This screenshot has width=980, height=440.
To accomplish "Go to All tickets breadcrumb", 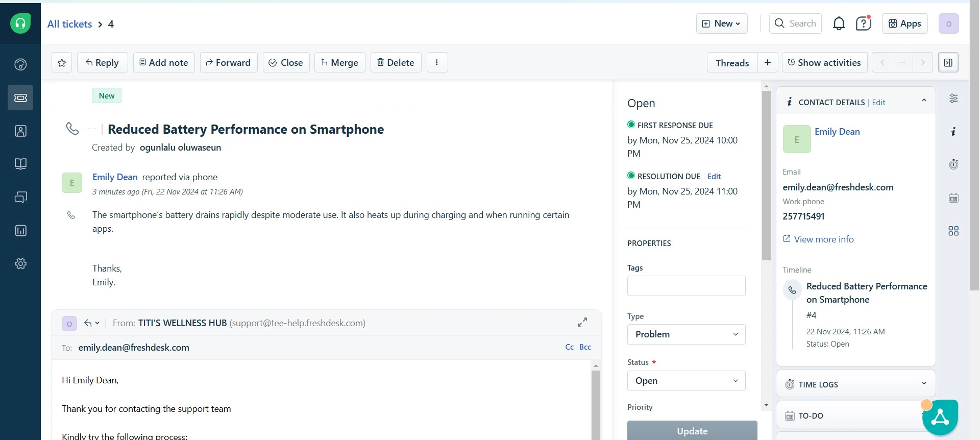I will point(69,24).
